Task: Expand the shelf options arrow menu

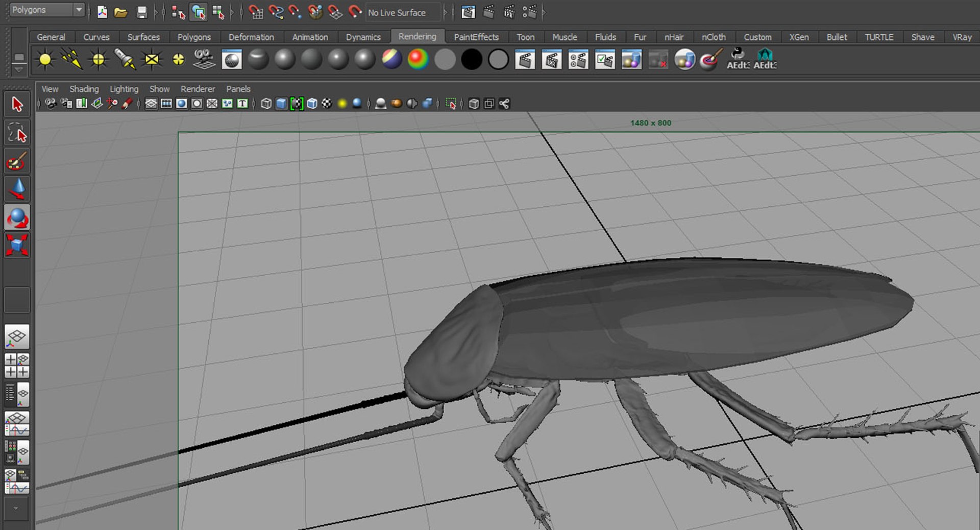Action: tap(19, 69)
